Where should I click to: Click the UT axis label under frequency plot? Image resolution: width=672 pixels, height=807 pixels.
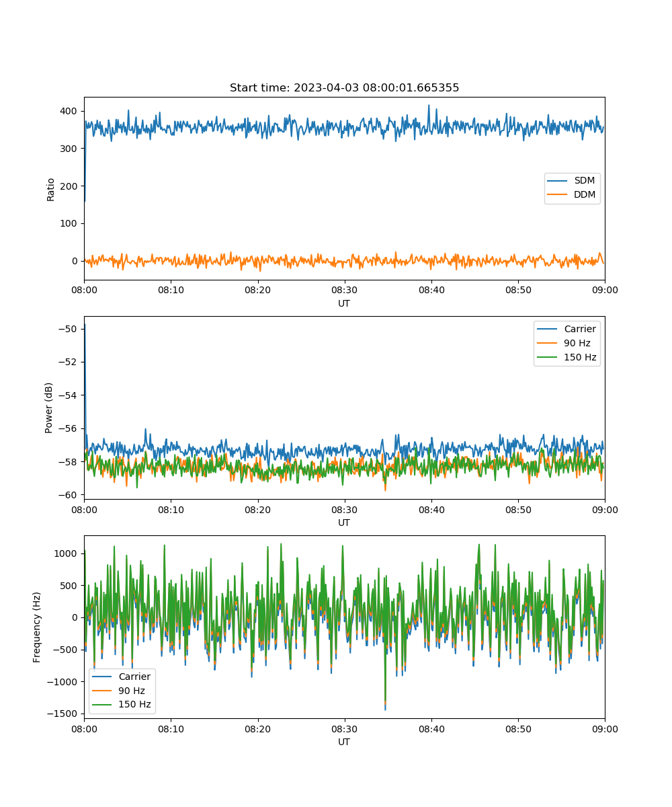click(344, 742)
